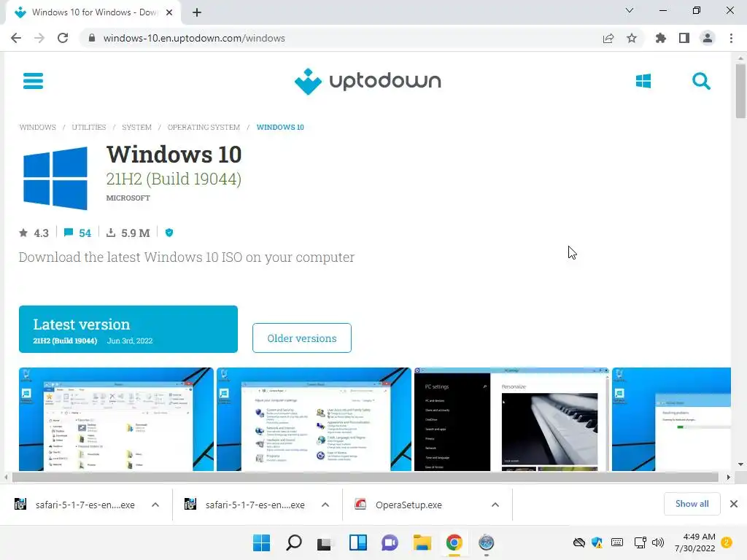The width and height of the screenshot is (747, 560).
Task: Click the Older versions button
Action: click(x=302, y=338)
